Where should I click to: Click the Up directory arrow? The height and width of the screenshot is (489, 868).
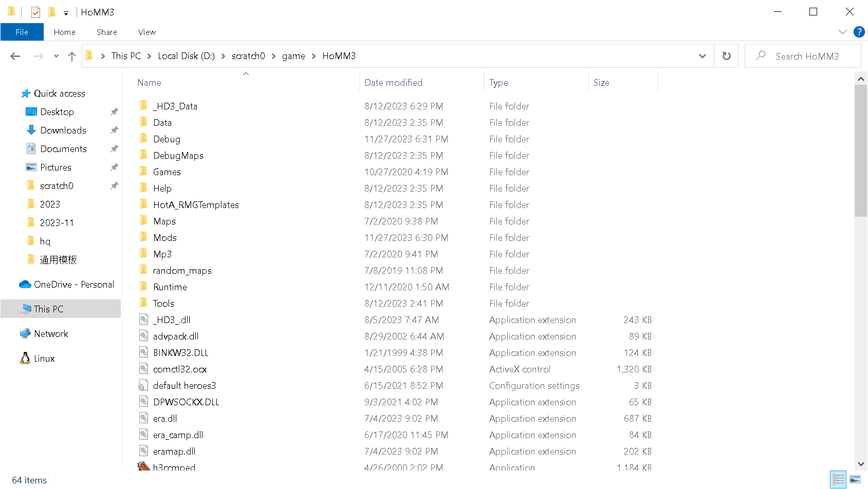point(71,56)
